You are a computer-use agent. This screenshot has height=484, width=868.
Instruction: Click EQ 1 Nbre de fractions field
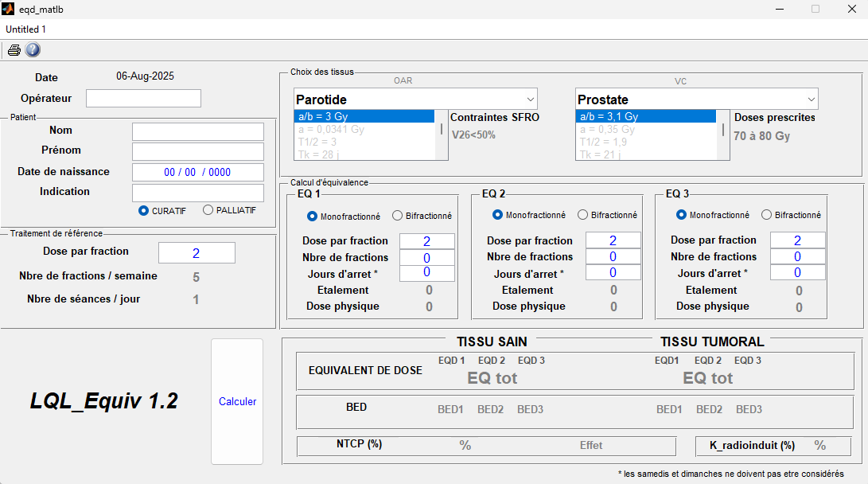[426, 257]
